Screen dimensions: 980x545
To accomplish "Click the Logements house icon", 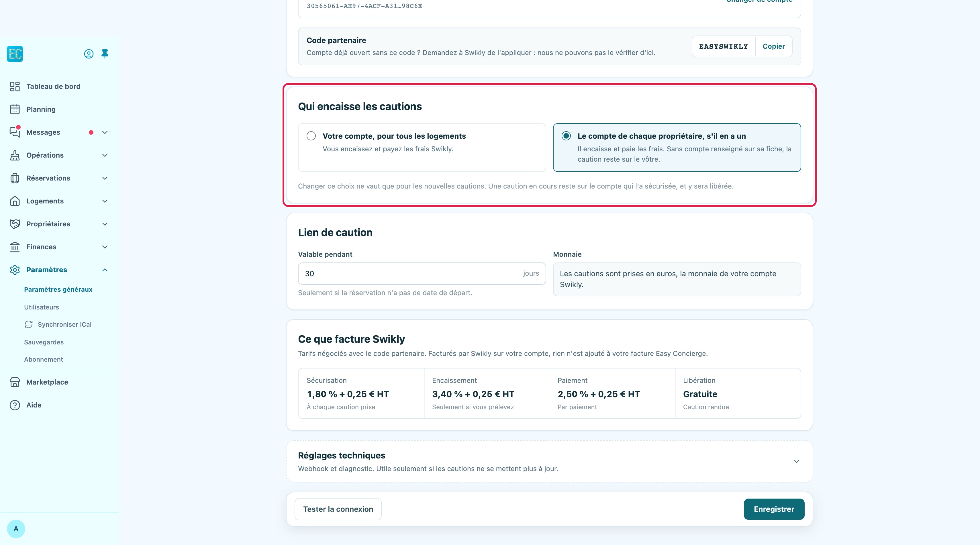I will [15, 201].
